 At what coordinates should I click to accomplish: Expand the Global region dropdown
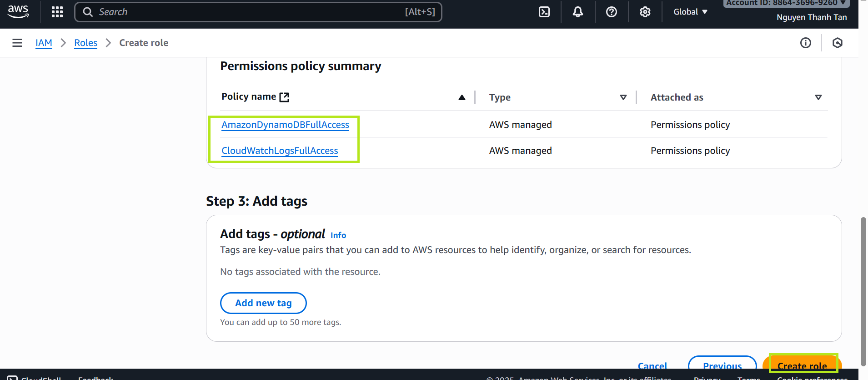690,12
